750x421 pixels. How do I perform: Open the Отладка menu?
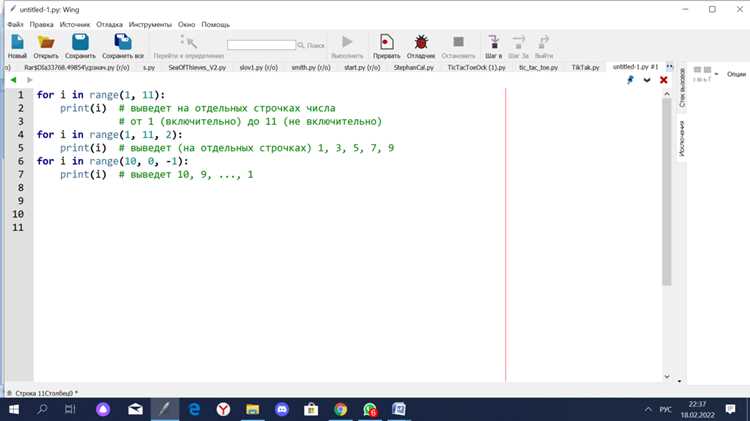pyautogui.click(x=109, y=24)
